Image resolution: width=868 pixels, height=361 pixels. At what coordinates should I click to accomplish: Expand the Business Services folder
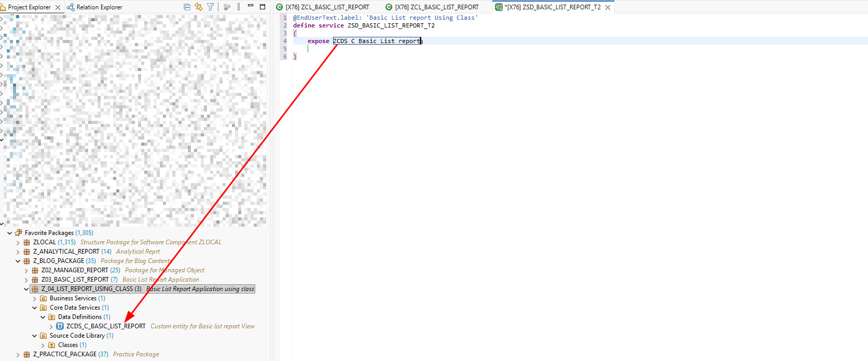(34, 298)
